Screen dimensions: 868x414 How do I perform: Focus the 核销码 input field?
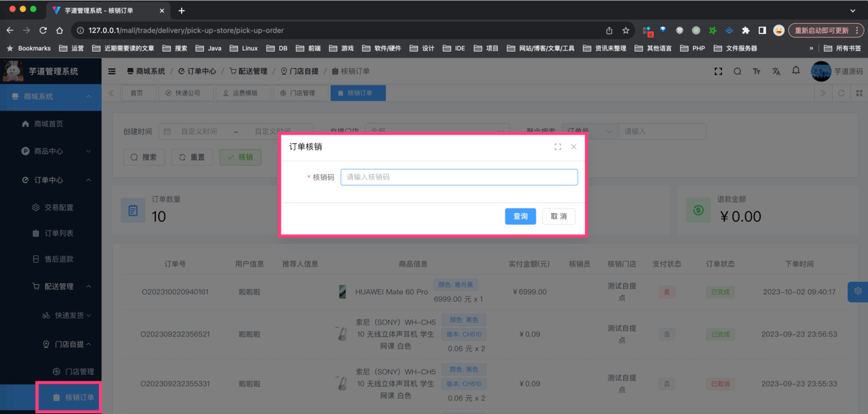coord(459,177)
